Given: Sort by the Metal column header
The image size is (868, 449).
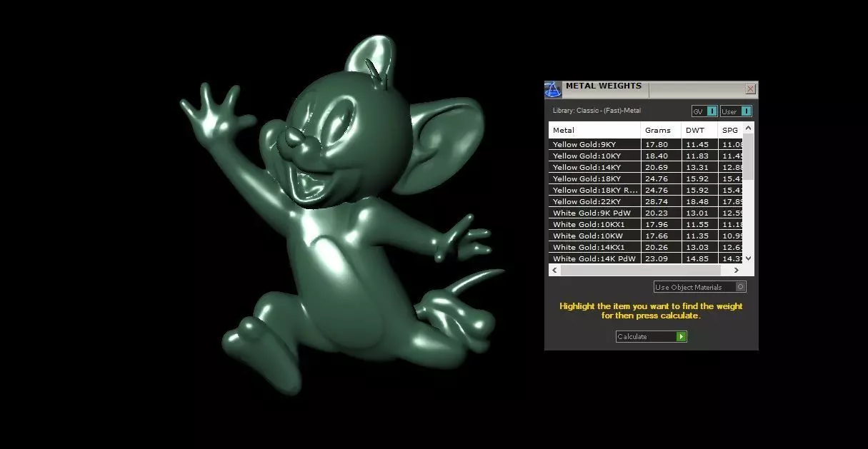Looking at the screenshot, I should (594, 130).
